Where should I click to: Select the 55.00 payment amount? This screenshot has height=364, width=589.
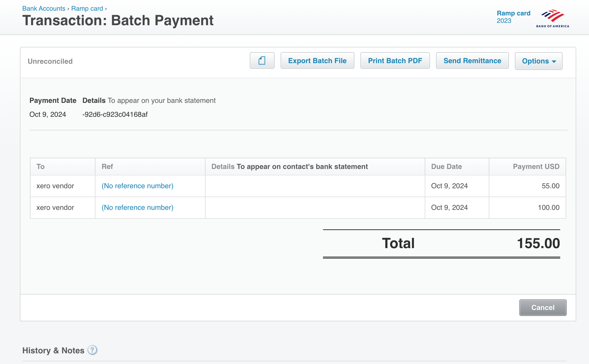(x=550, y=186)
